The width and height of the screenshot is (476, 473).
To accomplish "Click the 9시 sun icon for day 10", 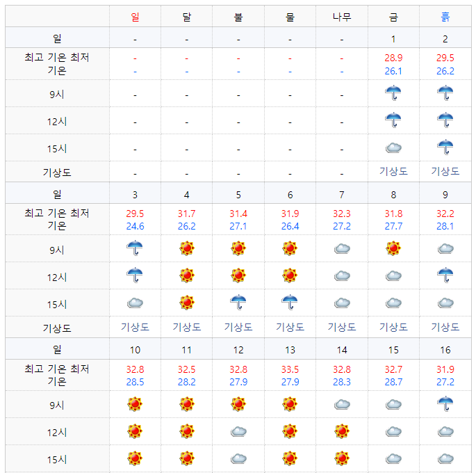I will pyautogui.click(x=135, y=404).
